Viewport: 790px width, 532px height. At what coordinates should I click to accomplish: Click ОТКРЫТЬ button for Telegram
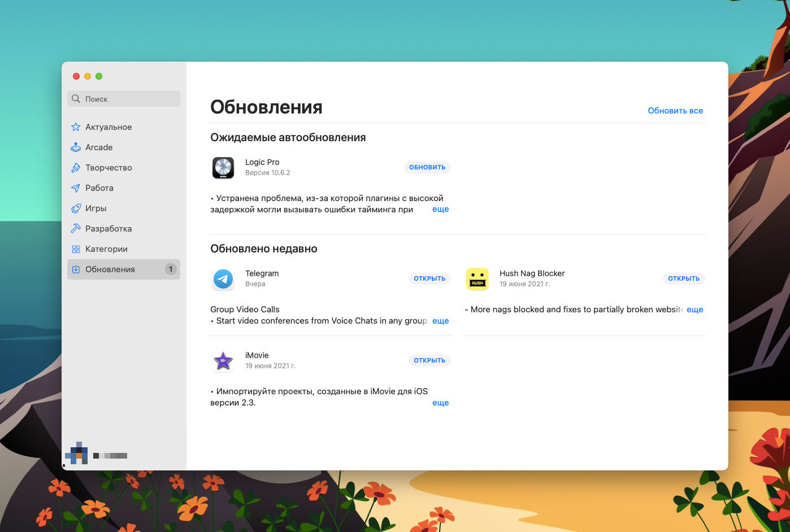tap(429, 278)
